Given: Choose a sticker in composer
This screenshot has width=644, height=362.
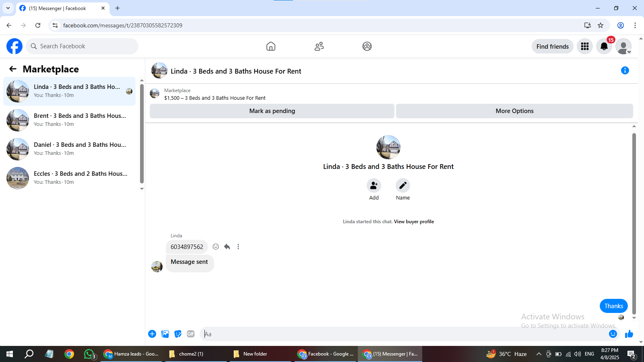Looking at the screenshot, I should click(178, 334).
